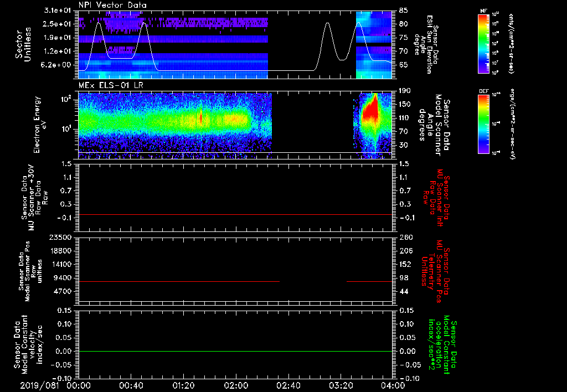
Task: Click the "MU Scanner +30V Raw Data" axis title
Action: 34,198
